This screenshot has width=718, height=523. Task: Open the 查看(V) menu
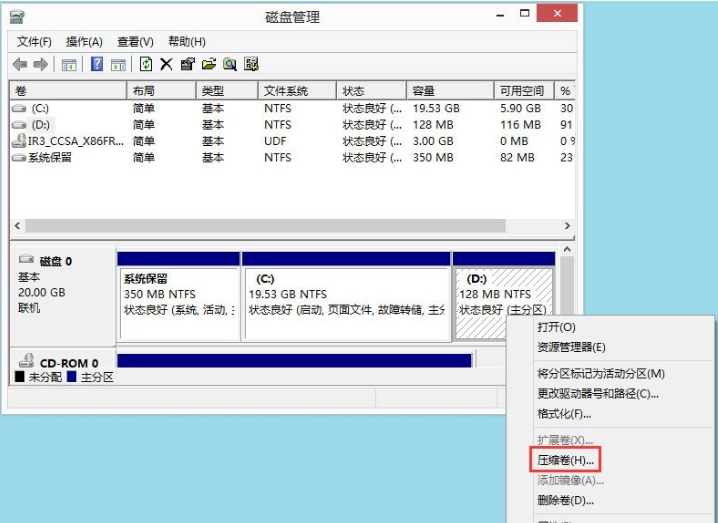pos(135,41)
